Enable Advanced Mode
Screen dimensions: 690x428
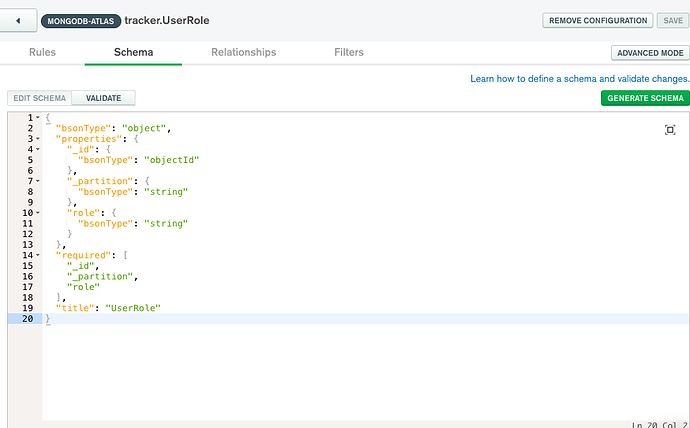click(650, 53)
